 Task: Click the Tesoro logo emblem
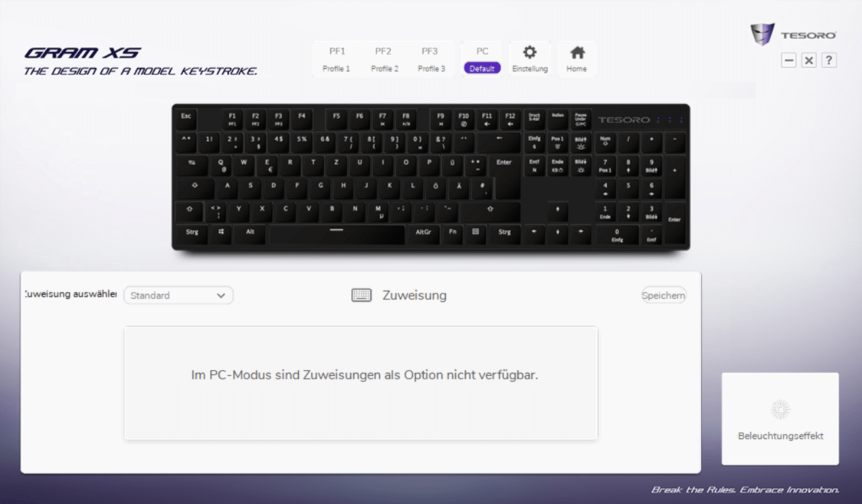[762, 34]
